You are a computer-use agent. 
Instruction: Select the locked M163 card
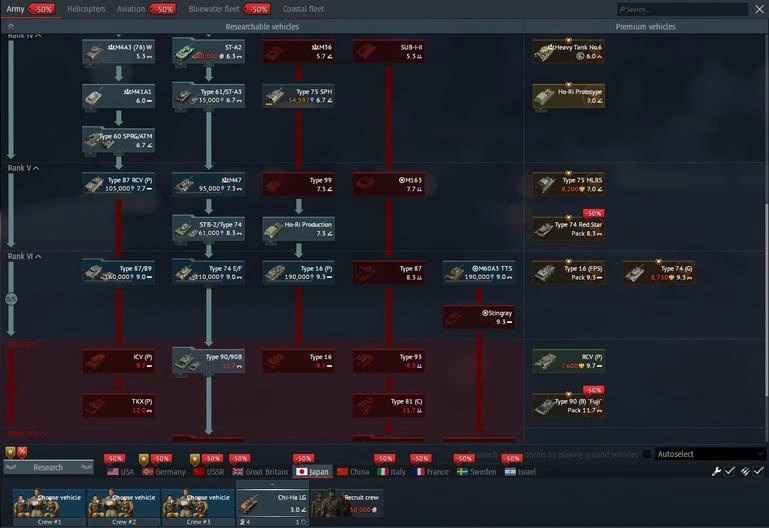click(x=389, y=184)
